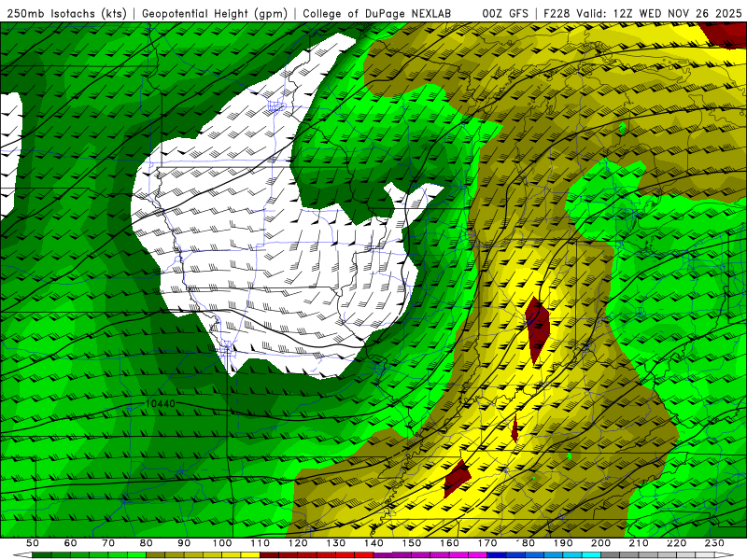The image size is (747, 560).
Task: Click the 10440 height contour label
Action: (x=160, y=404)
